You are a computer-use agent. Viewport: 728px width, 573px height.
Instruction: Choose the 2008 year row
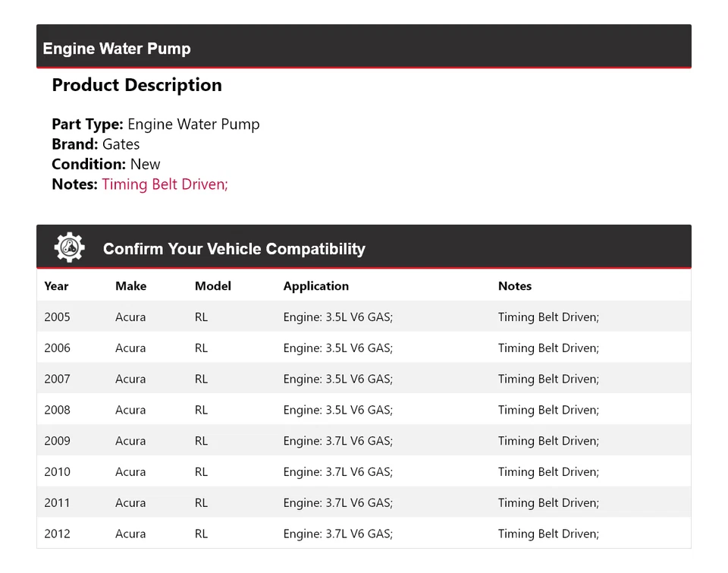pos(57,410)
